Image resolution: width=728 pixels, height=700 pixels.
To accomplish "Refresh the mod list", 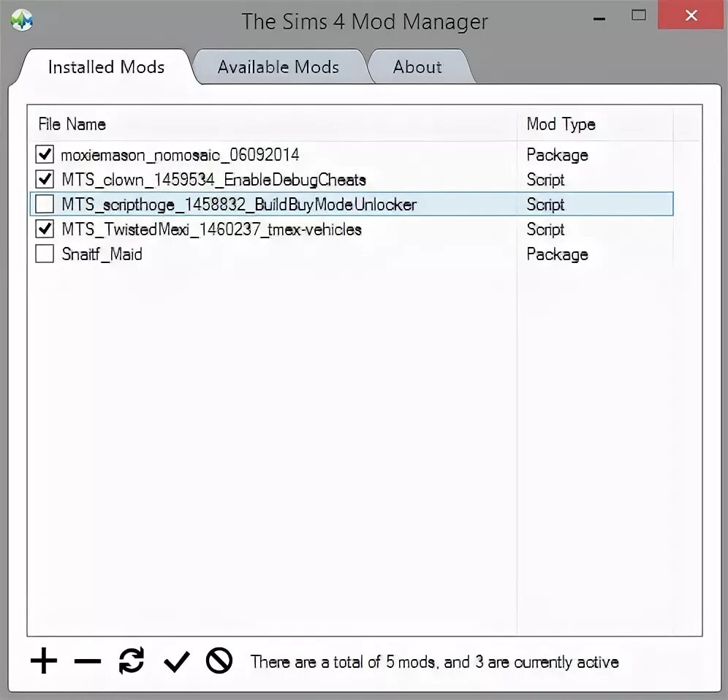I will pyautogui.click(x=132, y=660).
